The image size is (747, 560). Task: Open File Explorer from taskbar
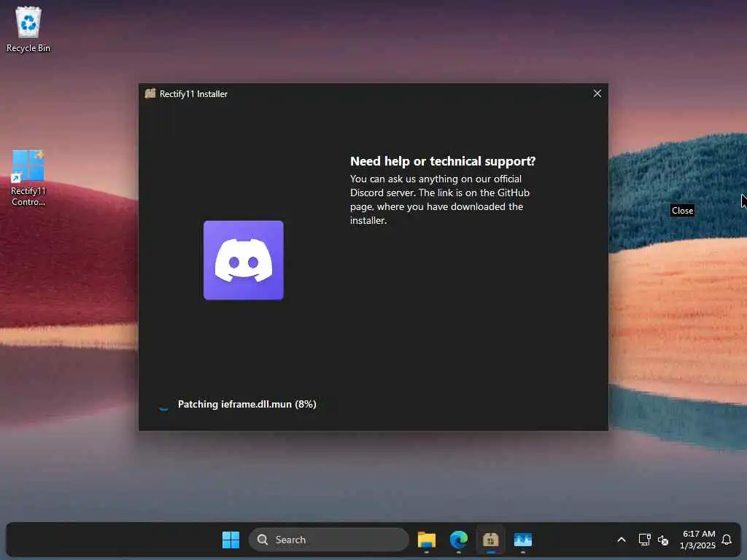tap(426, 540)
